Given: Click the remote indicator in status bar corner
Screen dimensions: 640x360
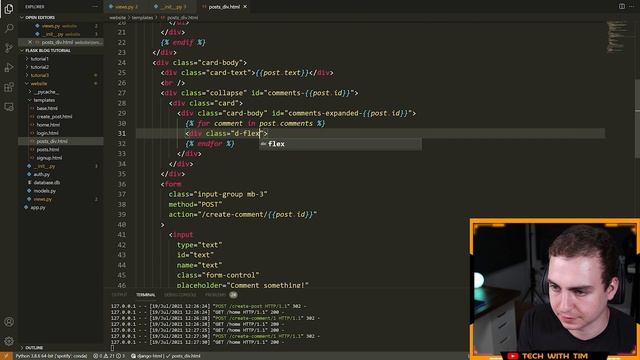Looking at the screenshot, I should click(6, 356).
